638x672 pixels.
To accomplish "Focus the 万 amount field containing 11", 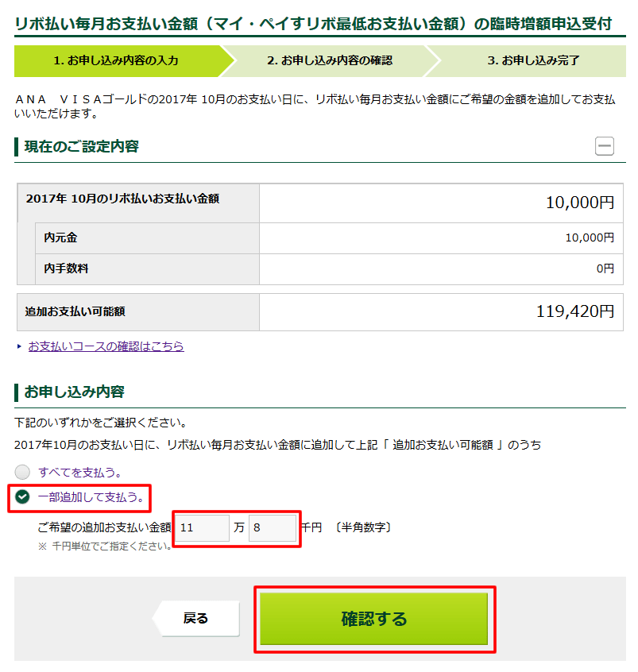I will (x=202, y=527).
